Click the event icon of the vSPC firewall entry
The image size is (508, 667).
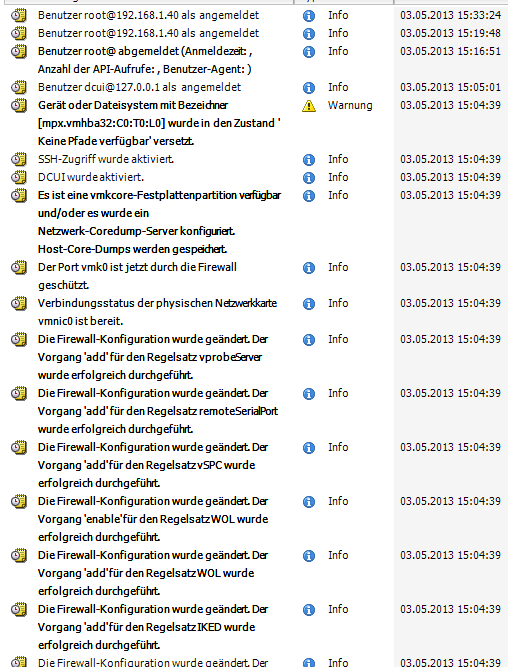pos(18,447)
